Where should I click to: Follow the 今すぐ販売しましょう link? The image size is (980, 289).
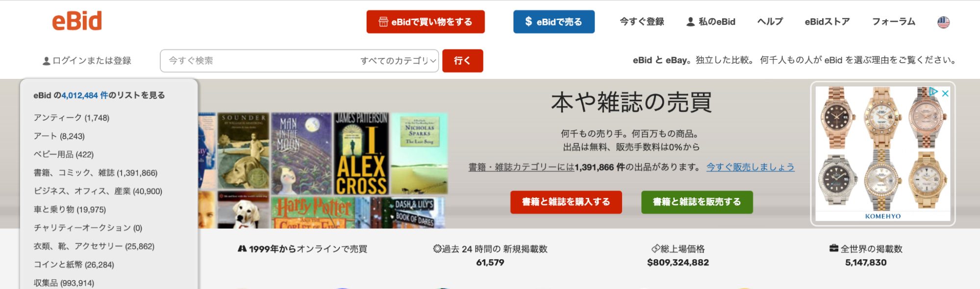point(750,167)
